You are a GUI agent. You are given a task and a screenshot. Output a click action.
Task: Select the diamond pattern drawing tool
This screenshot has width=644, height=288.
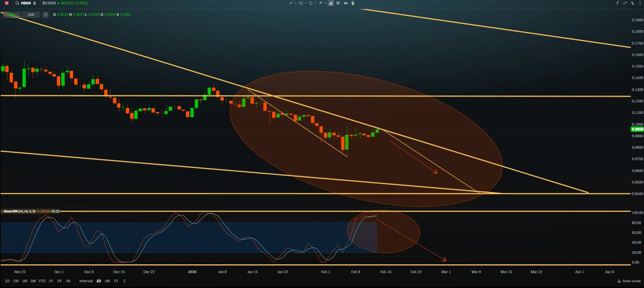coord(311,3)
